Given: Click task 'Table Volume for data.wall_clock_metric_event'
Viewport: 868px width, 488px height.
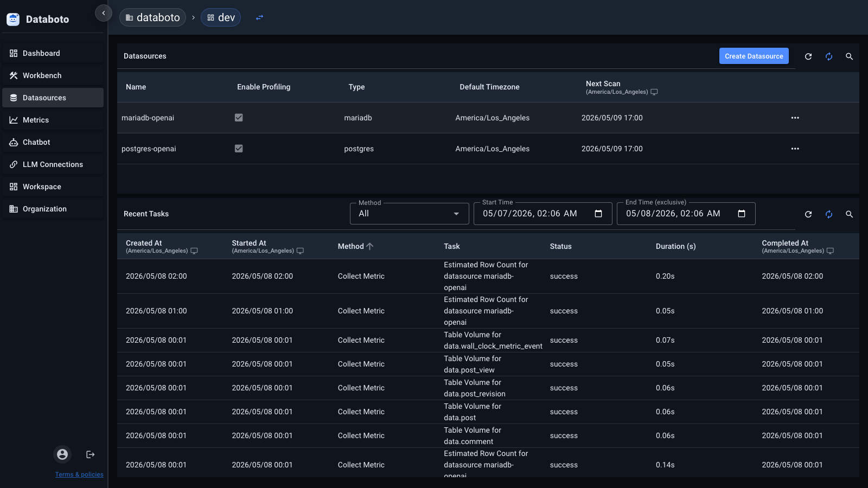Looking at the screenshot, I should click(x=493, y=341).
